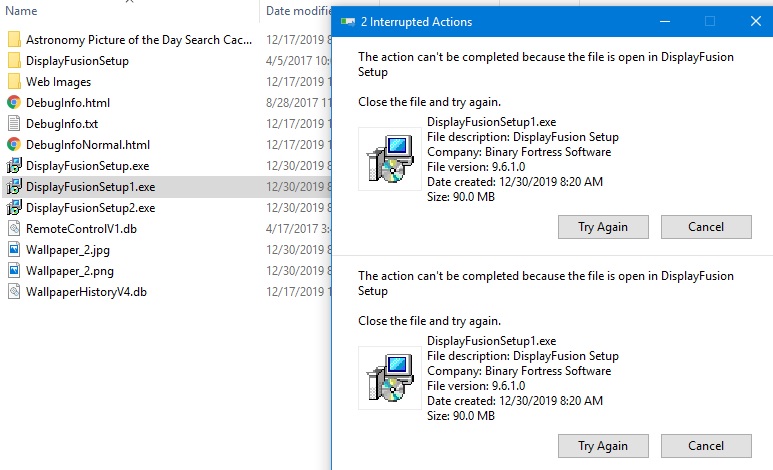Sort files by the Date modified column

[295, 10]
